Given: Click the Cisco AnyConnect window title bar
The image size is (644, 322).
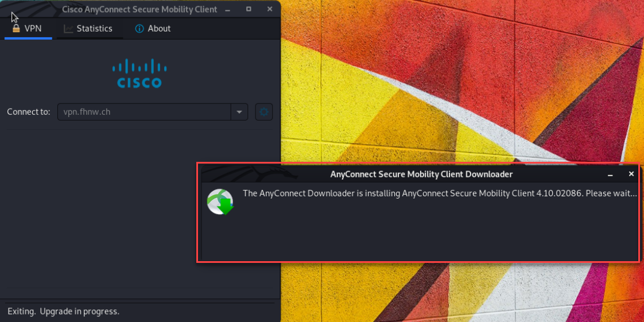Looking at the screenshot, I should coord(139,9).
